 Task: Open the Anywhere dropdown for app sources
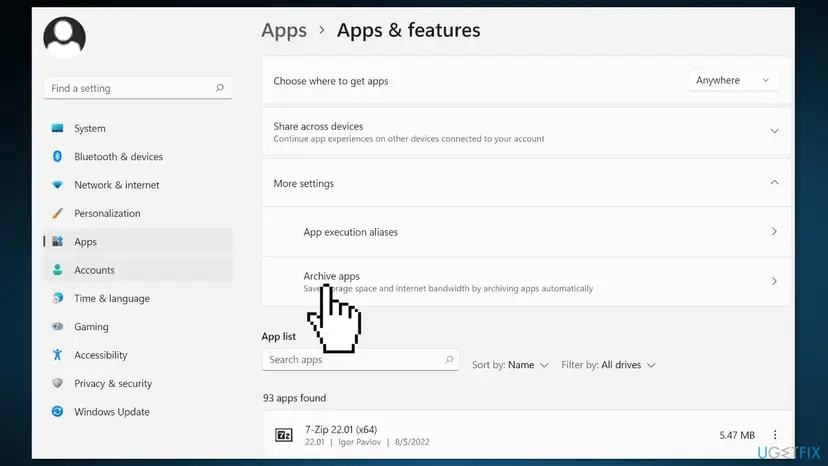pos(732,80)
